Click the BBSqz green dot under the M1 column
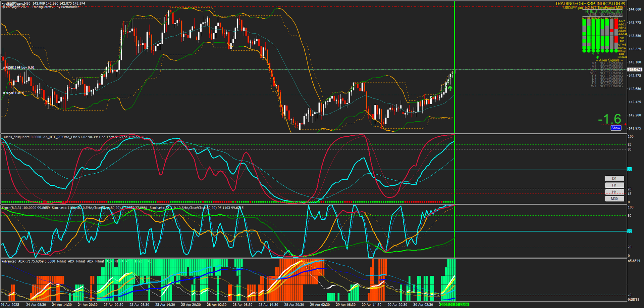Screen dimensions: 644x308 click(584, 51)
